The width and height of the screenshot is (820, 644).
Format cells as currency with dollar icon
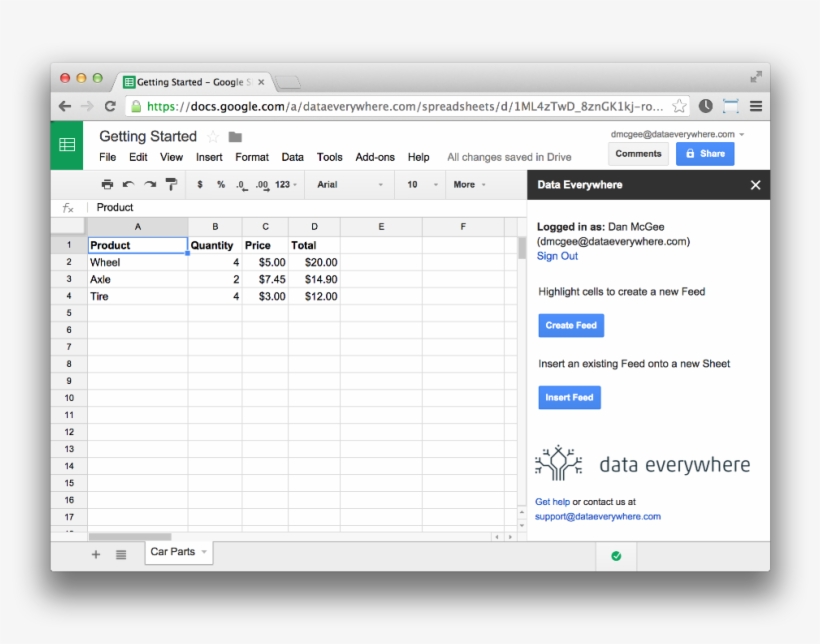coord(199,184)
